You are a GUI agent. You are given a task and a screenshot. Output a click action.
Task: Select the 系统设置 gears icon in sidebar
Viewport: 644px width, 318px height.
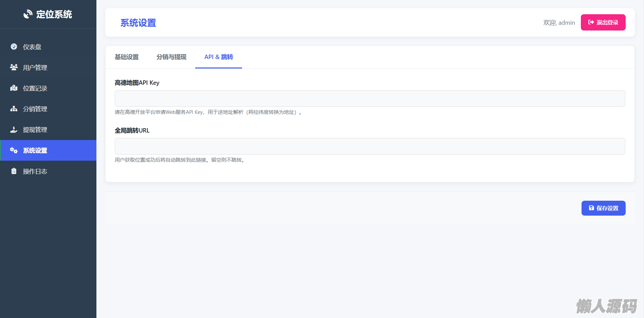point(14,150)
